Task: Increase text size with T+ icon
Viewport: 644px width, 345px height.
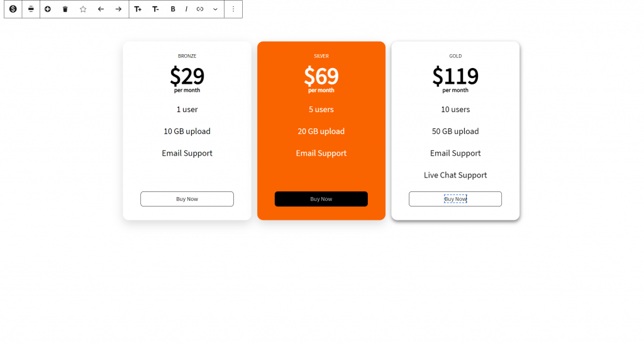Action: 138,9
